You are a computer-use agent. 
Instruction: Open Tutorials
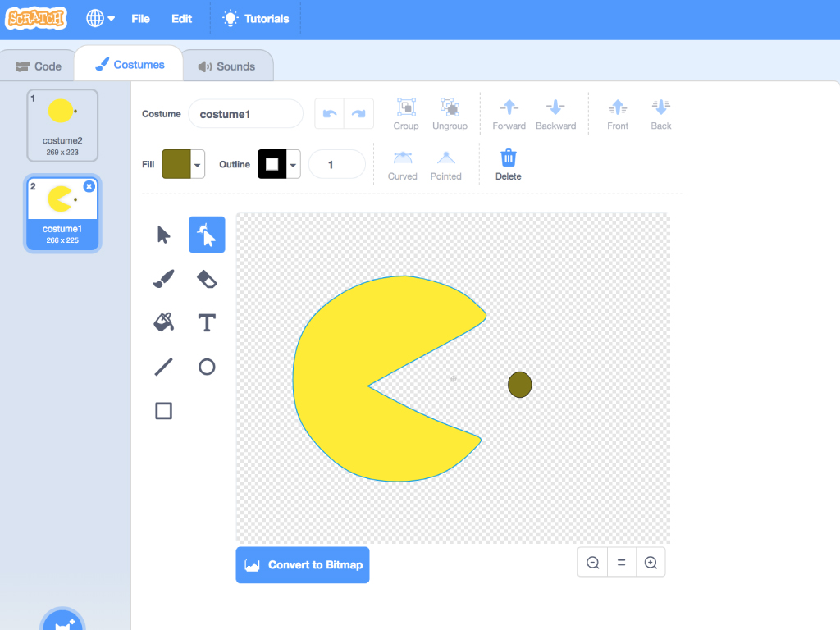tap(256, 19)
